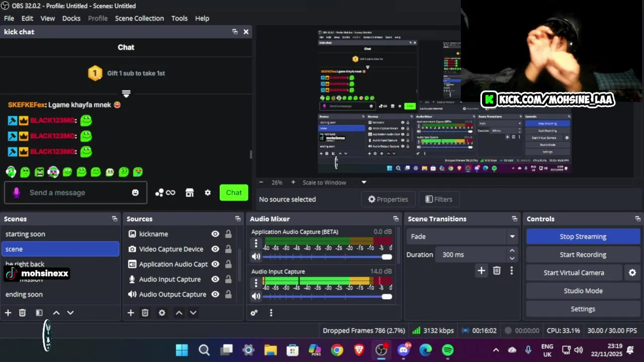Open the Tools menu

click(x=179, y=18)
